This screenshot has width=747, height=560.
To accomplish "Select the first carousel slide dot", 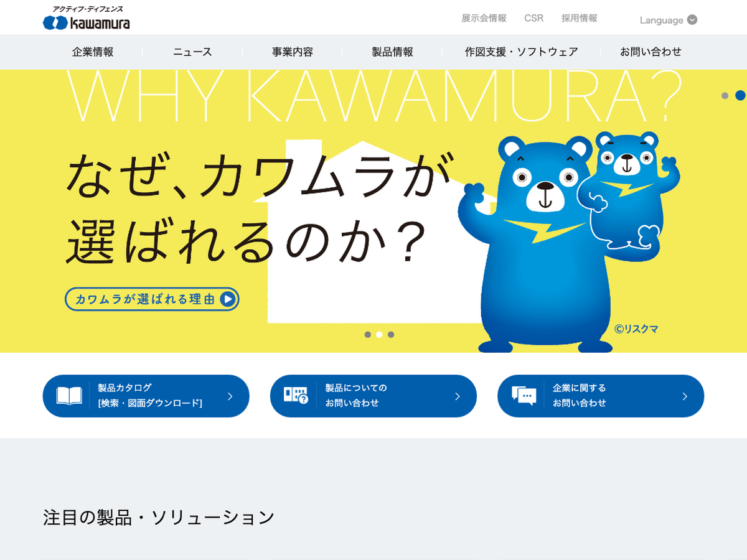I will [368, 335].
